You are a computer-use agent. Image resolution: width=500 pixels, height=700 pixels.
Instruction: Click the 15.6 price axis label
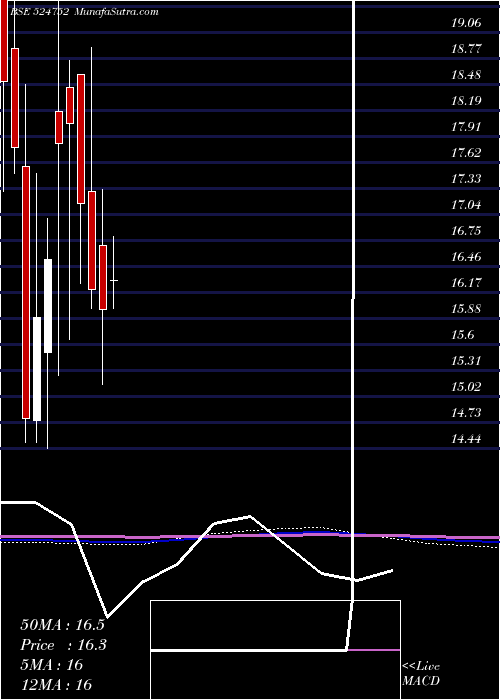pyautogui.click(x=464, y=335)
